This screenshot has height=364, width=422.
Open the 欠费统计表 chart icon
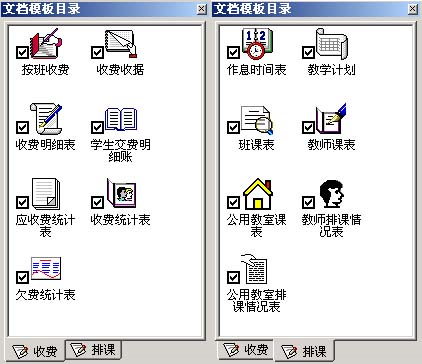(x=46, y=268)
